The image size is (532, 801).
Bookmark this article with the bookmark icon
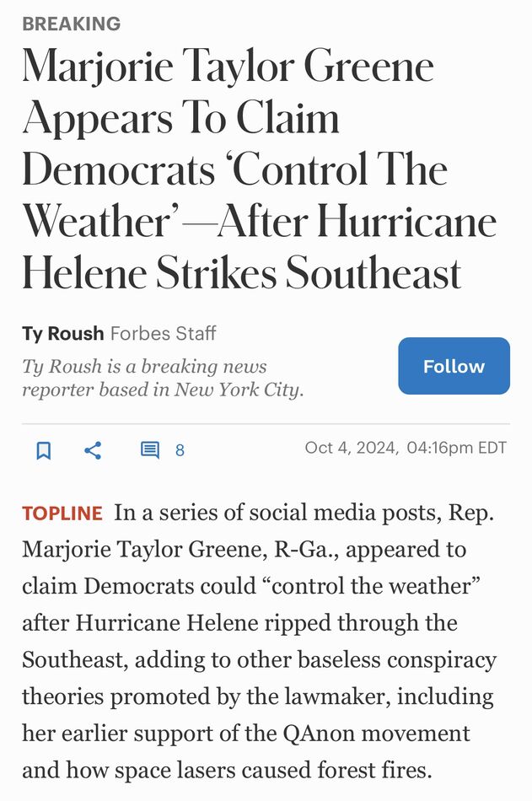44,450
